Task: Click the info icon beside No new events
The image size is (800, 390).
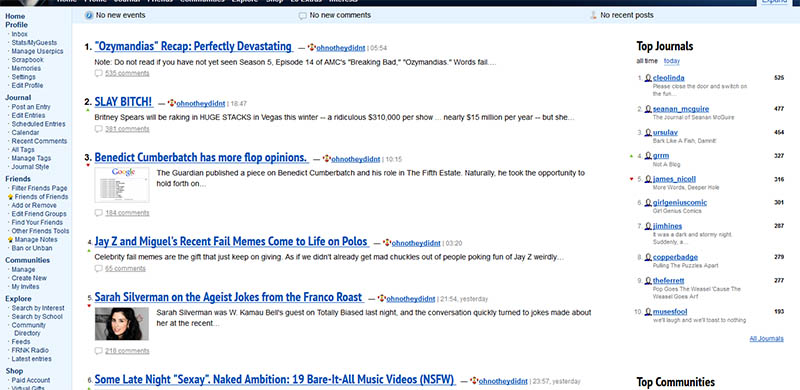Action: point(89,15)
